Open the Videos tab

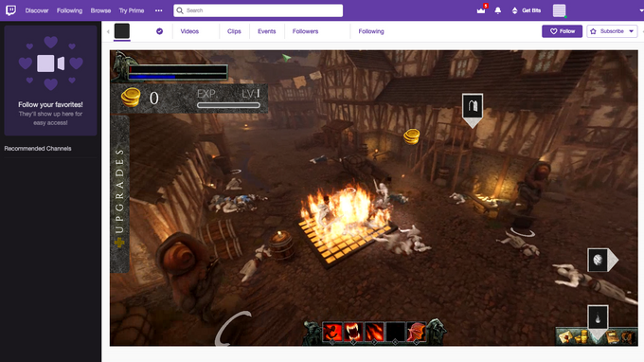point(189,31)
